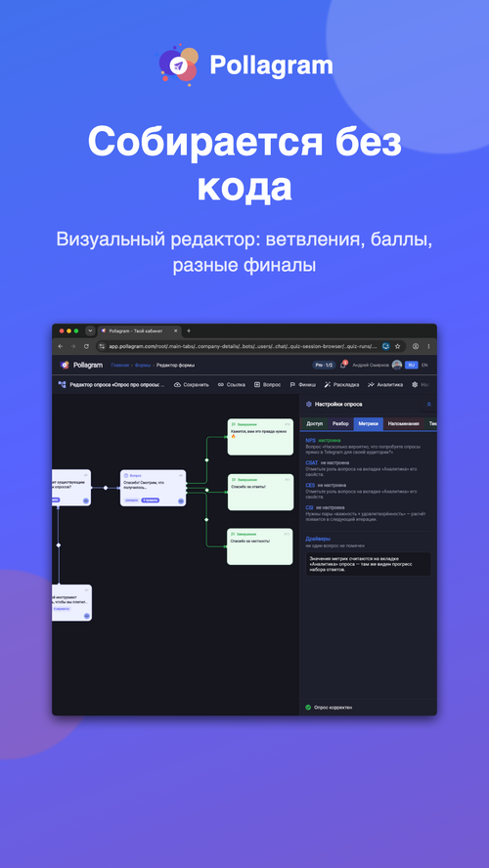
Task: Open options button on the bottom-left 'инструмент' node
Action: tap(86, 616)
